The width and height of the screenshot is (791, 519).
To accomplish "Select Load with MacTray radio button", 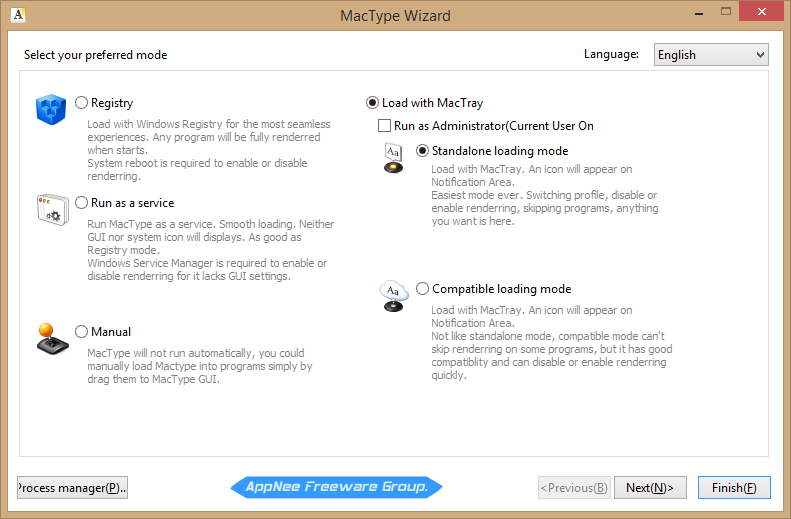I will click(x=372, y=103).
